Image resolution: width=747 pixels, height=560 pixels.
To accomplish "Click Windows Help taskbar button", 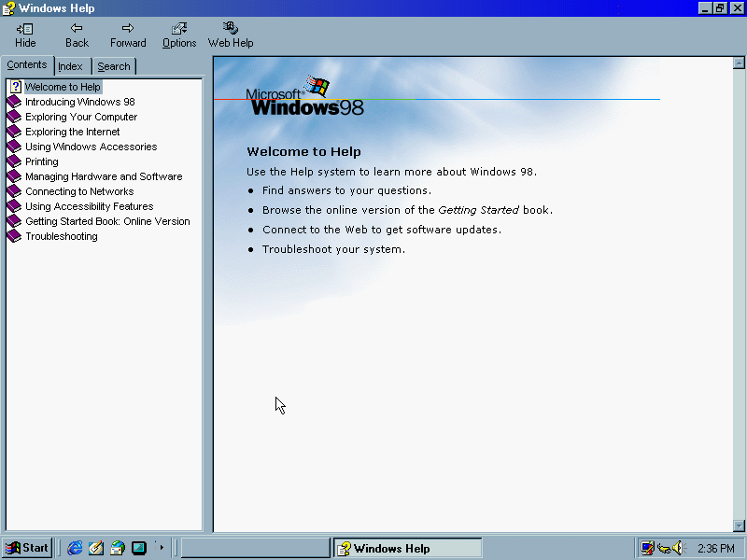I will coord(408,548).
